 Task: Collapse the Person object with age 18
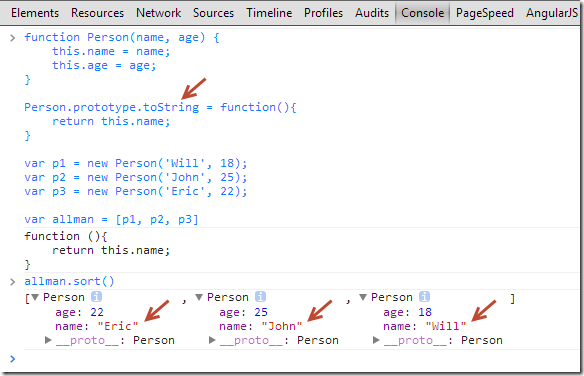pyautogui.click(x=363, y=297)
